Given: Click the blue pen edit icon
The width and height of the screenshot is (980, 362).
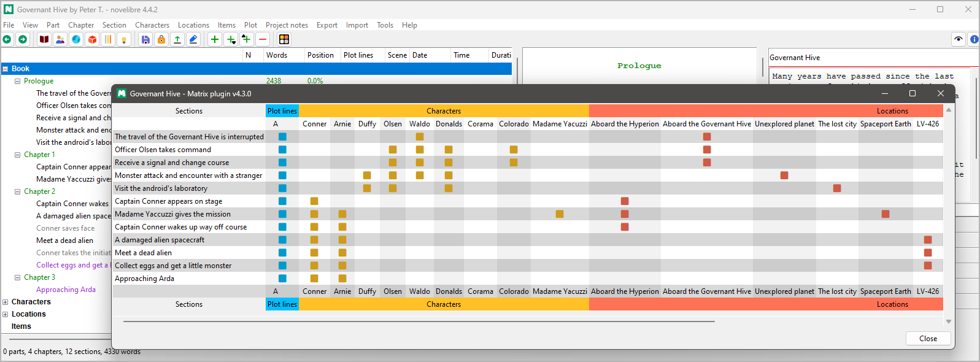Looking at the screenshot, I should pos(193,39).
